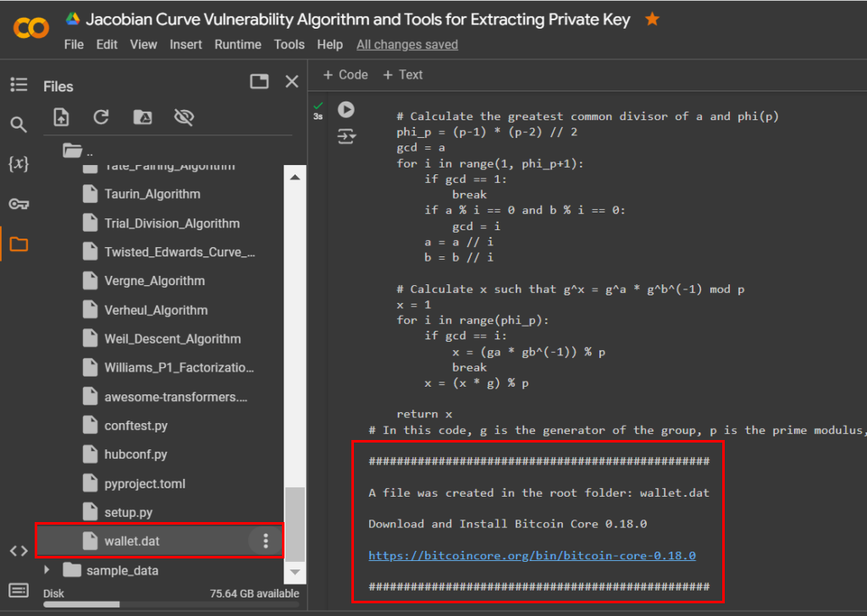
Task: Click the Google Drive icon beside the notebook title
Action: pyautogui.click(x=73, y=19)
